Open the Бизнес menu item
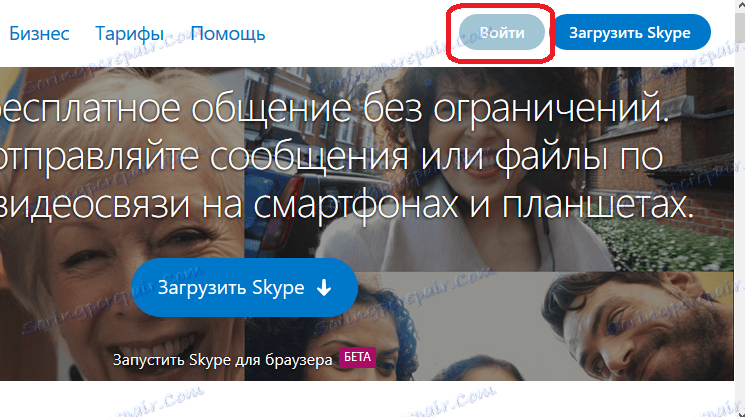Viewport: 745px width, 417px height. point(39,34)
